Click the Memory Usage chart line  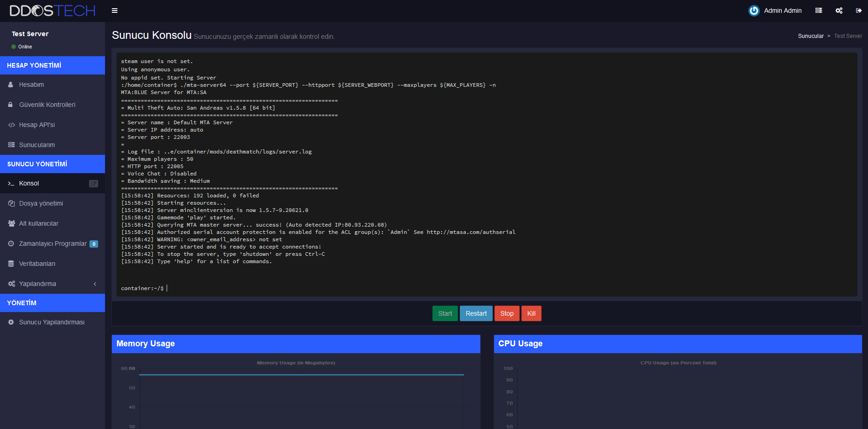[301, 375]
